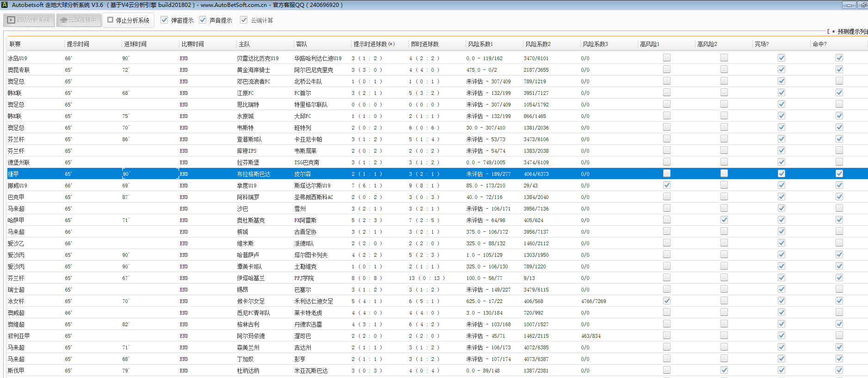
Task: Minimize the Autobetsoft window
Action: pyautogui.click(x=849, y=5)
